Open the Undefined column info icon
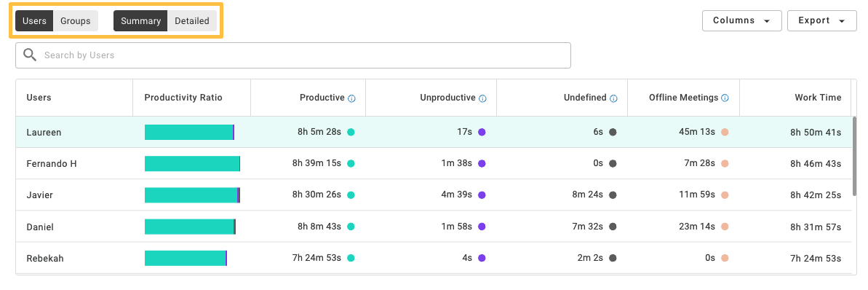Viewport: 868px width, 290px height. [x=613, y=98]
